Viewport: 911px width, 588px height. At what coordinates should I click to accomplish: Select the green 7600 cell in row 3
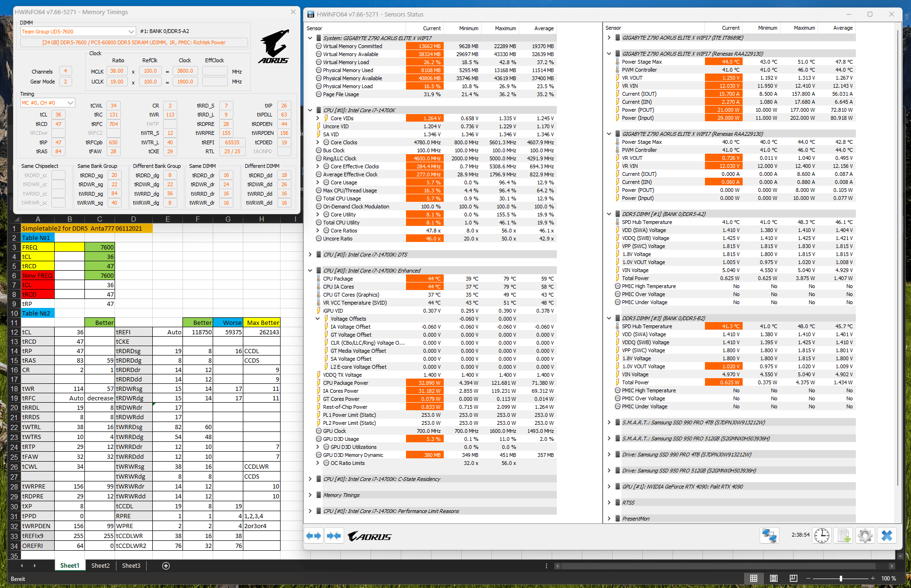click(99, 247)
